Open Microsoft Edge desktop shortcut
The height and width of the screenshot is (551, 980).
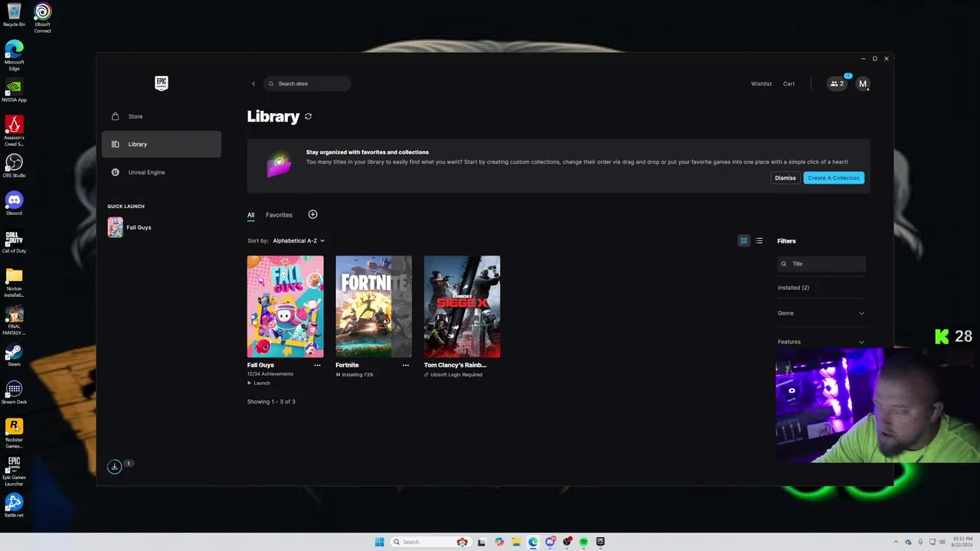pyautogui.click(x=14, y=55)
